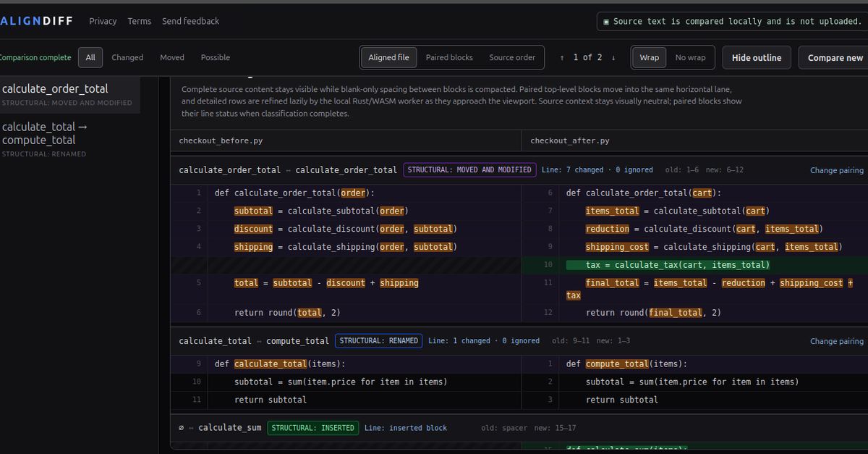Click 'Line: 7 changed · 0 ignored' text
868x454 pixels.
pos(597,170)
